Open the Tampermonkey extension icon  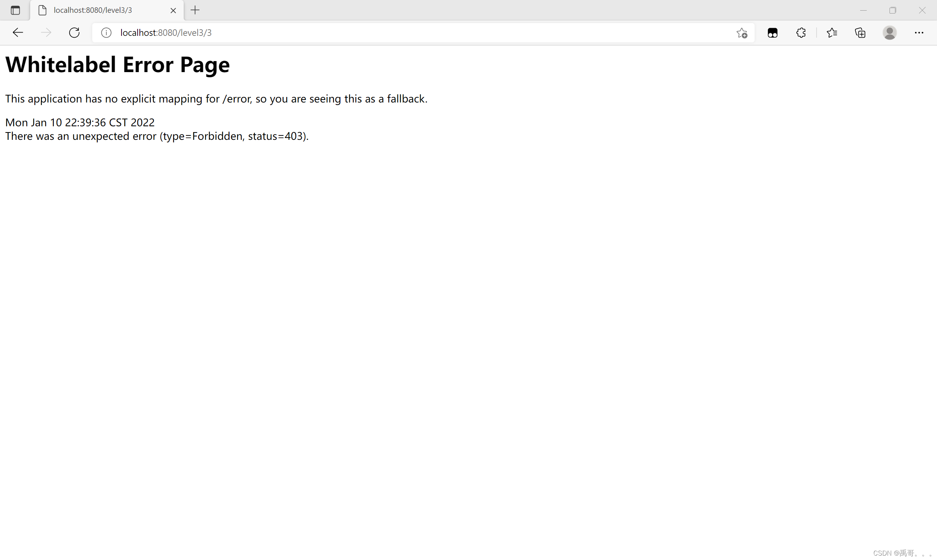pos(772,33)
